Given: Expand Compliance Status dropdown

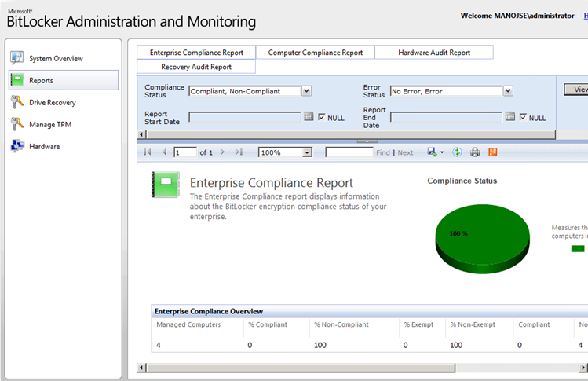Looking at the screenshot, I should [x=306, y=91].
